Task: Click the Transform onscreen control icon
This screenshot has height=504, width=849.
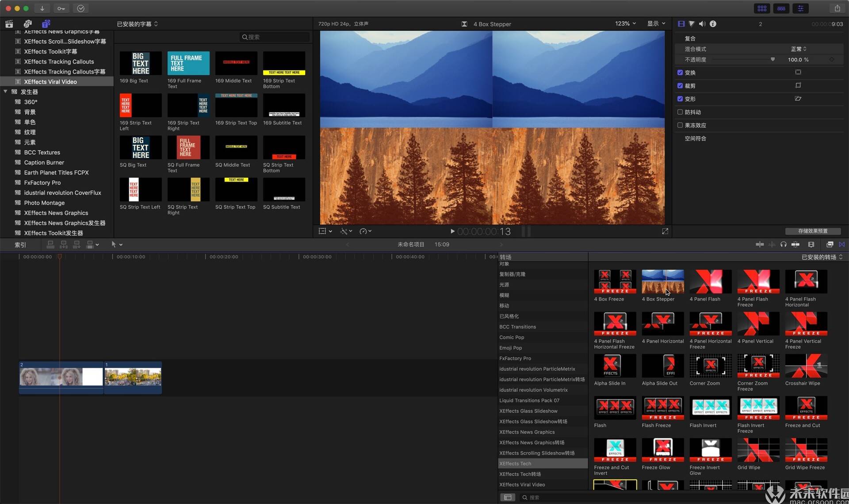Action: [x=798, y=72]
